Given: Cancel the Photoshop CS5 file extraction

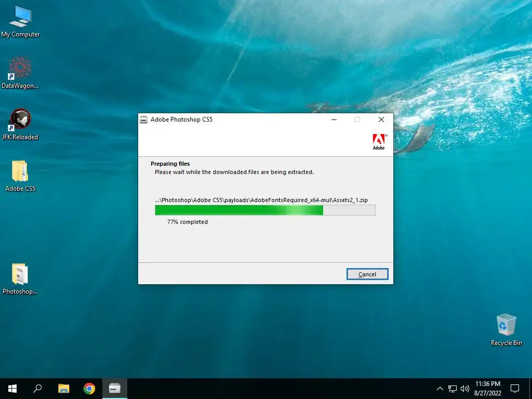Looking at the screenshot, I should tap(367, 274).
